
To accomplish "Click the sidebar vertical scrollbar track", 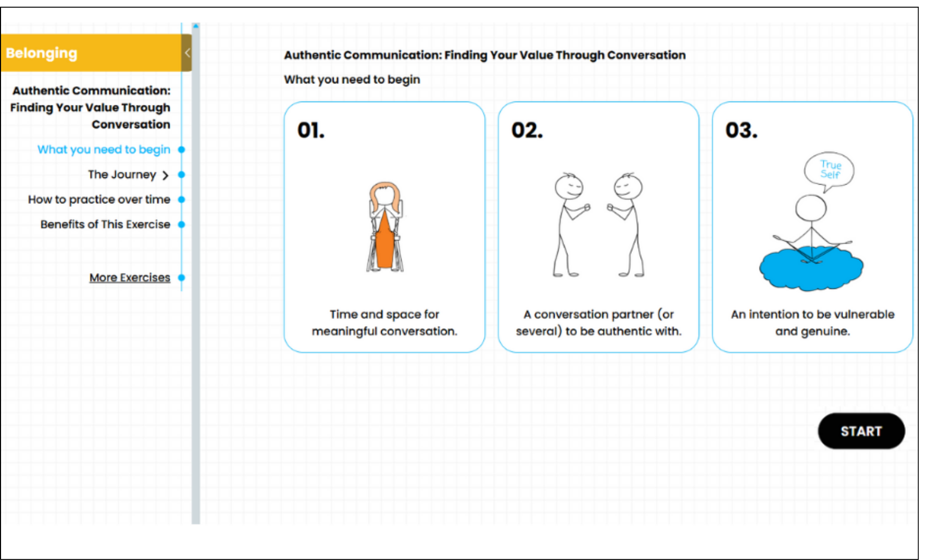I will click(196, 311).
